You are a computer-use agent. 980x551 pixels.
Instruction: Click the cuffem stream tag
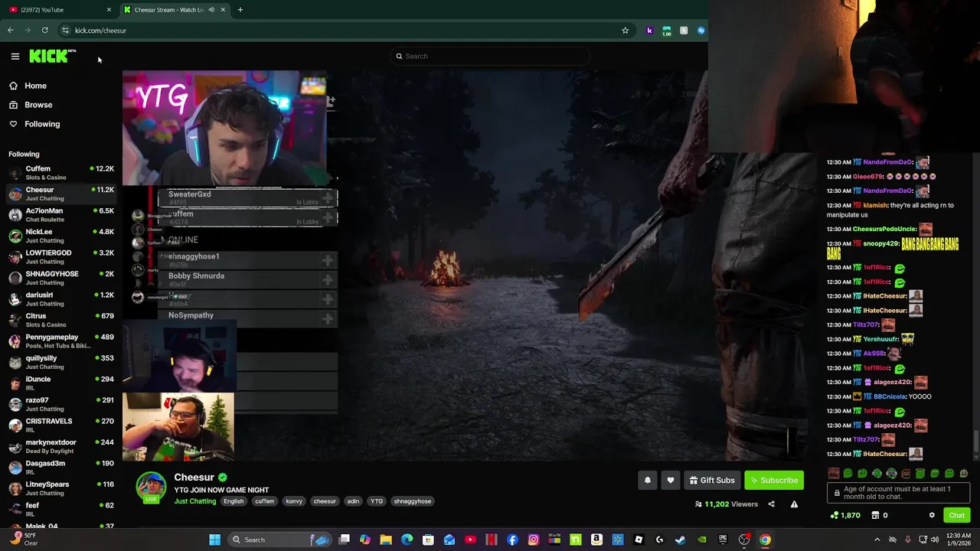[265, 501]
